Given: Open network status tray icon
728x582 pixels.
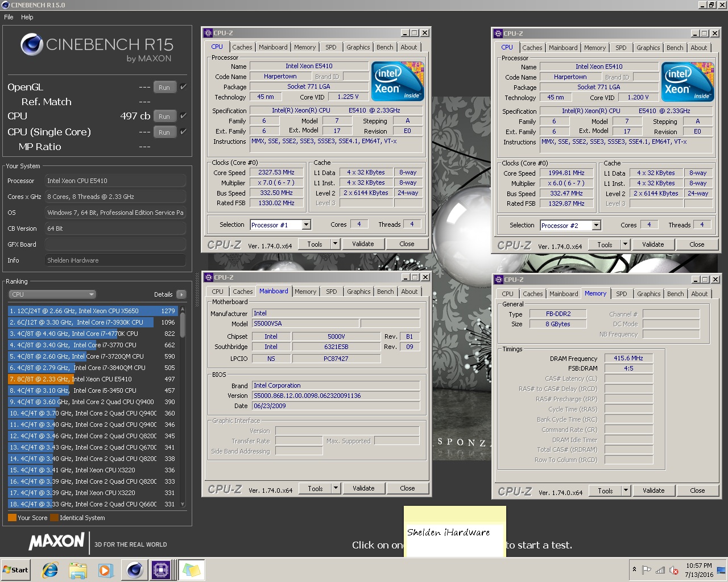Looking at the screenshot, I should (x=660, y=570).
